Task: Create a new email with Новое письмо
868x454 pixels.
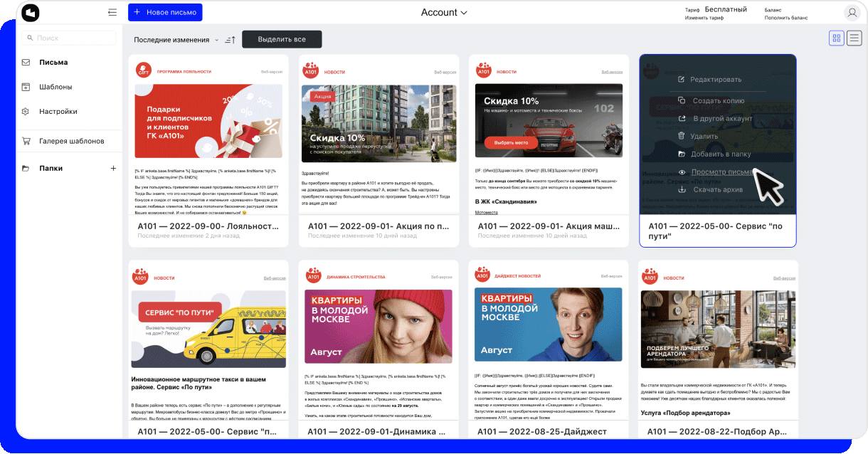Action: click(x=165, y=12)
